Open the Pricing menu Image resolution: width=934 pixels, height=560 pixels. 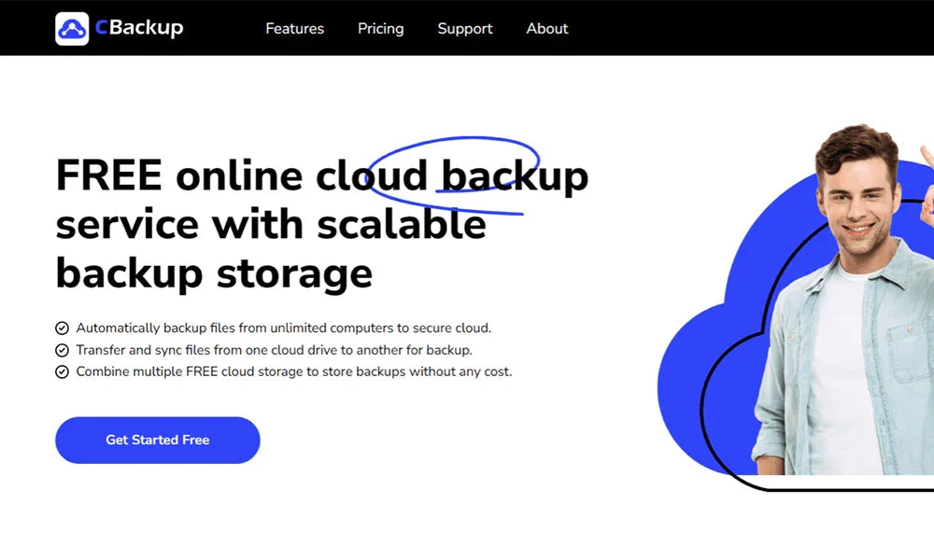(x=380, y=29)
